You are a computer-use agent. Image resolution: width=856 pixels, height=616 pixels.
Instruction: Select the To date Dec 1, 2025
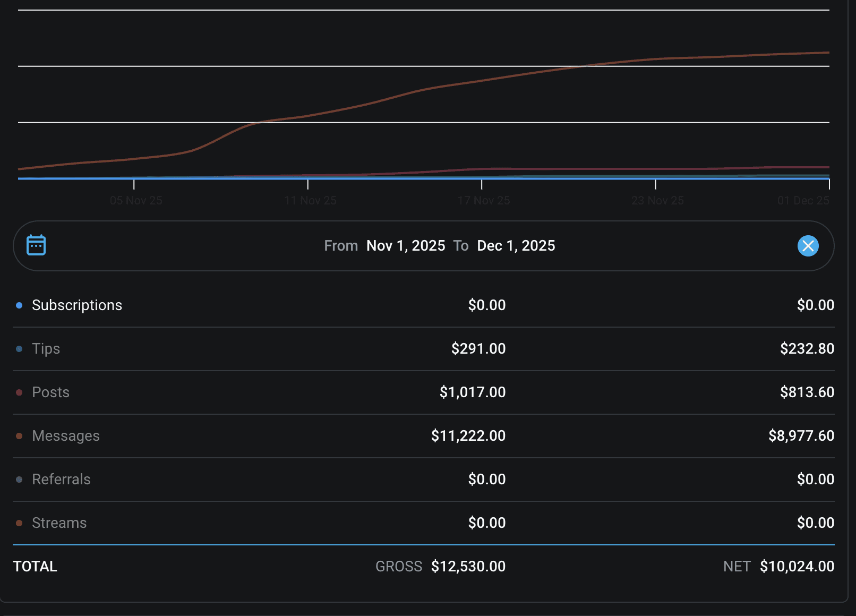click(516, 246)
